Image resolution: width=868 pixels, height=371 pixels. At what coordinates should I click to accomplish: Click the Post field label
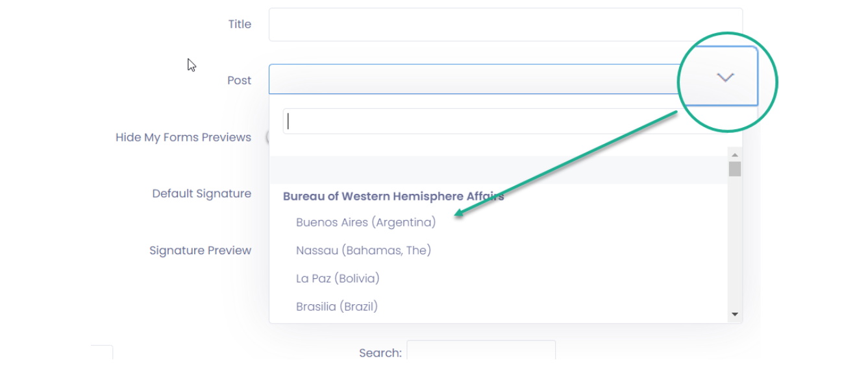point(239,80)
